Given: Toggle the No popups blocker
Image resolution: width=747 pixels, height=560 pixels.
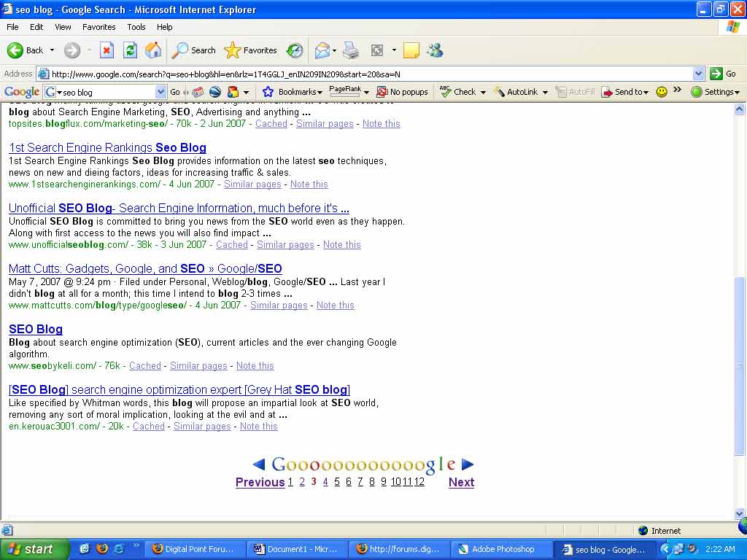Looking at the screenshot, I should 402,92.
